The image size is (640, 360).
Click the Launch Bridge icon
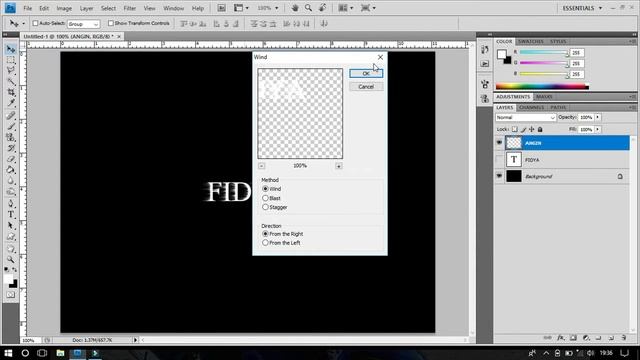(x=221, y=8)
